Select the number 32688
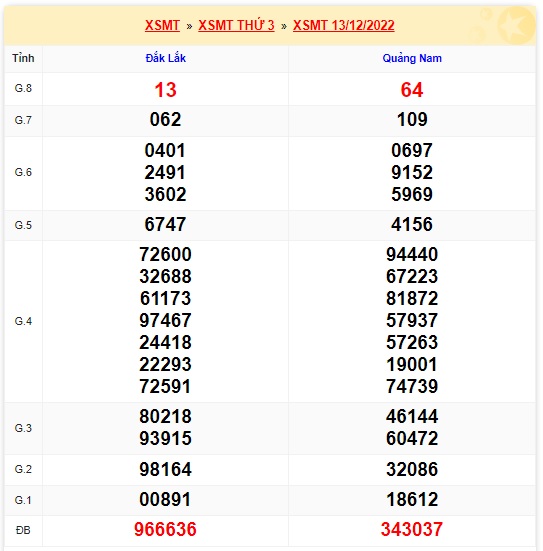 (166, 277)
